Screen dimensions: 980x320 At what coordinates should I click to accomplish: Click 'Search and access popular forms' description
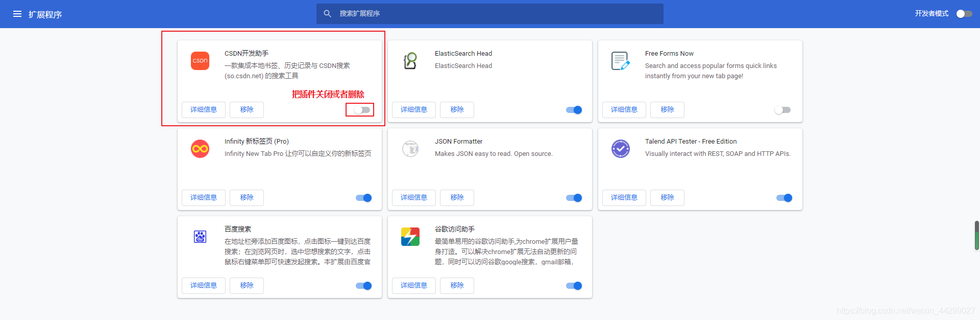[x=711, y=71]
